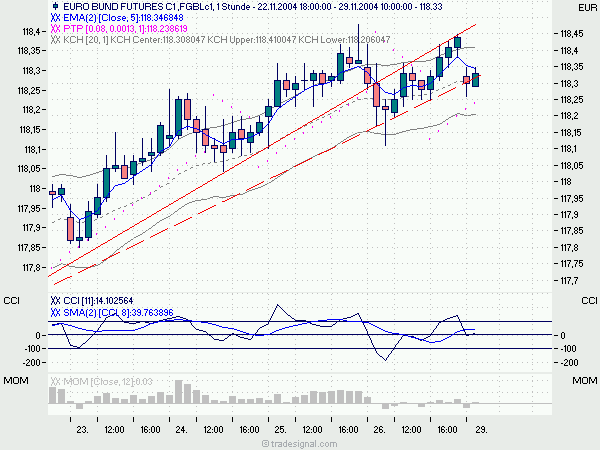The height and width of the screenshot is (450, 600).
Task: Select the MOM [Close, 12]:0.03 legend entry
Action: click(x=108, y=382)
